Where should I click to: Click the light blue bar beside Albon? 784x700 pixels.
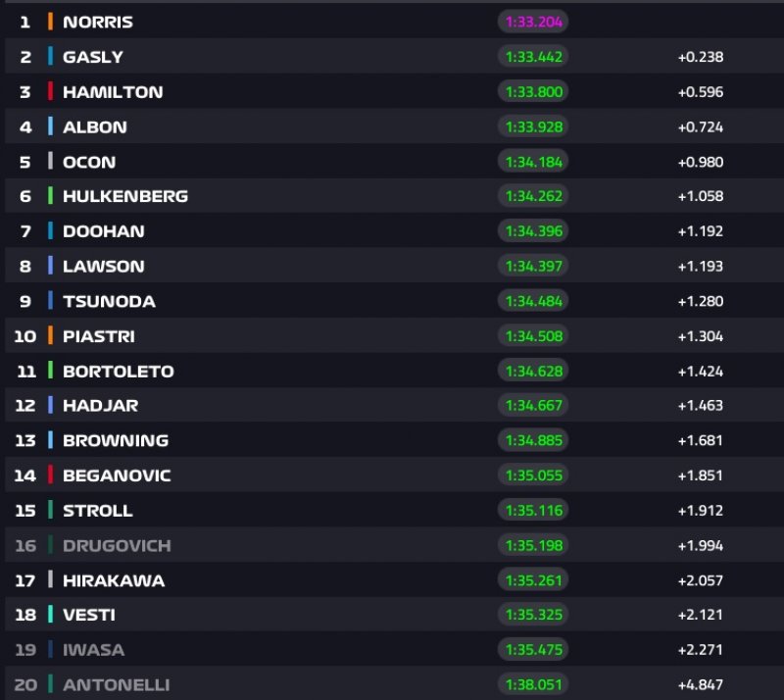click(x=50, y=126)
